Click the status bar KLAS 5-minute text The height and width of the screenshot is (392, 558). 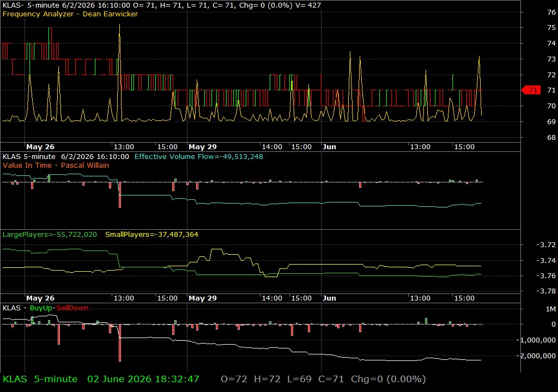point(40,379)
